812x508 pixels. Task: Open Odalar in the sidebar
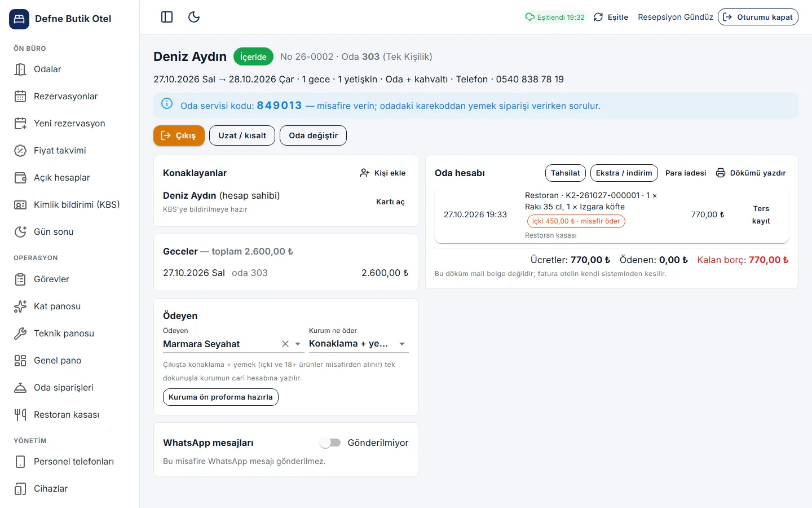69,69
